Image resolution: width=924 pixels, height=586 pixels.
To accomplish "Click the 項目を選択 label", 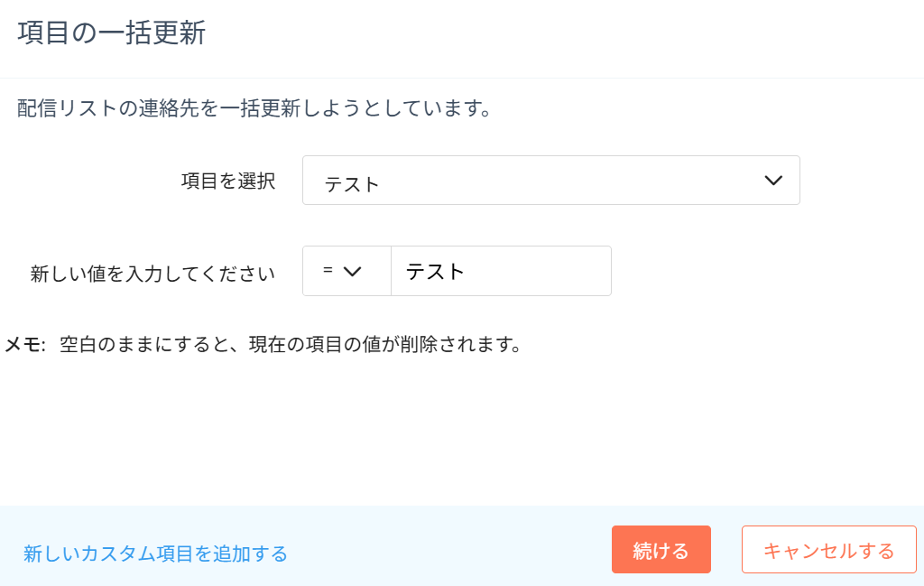I will (228, 181).
